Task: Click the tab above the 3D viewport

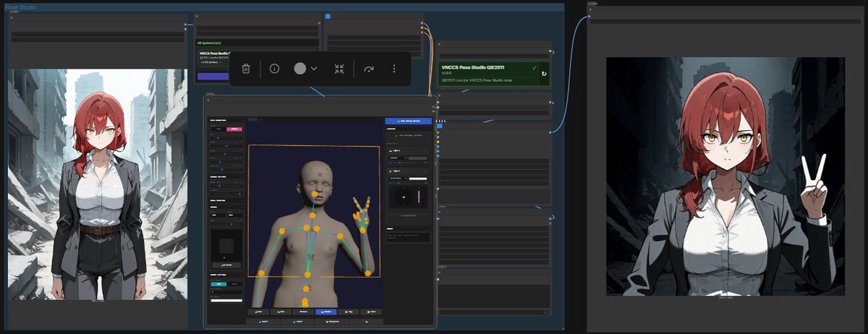Action: coord(252,119)
